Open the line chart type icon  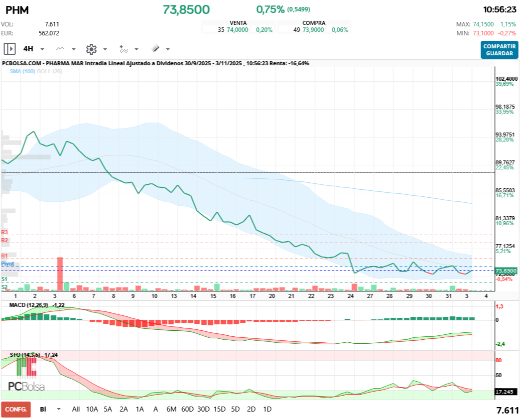(x=60, y=49)
